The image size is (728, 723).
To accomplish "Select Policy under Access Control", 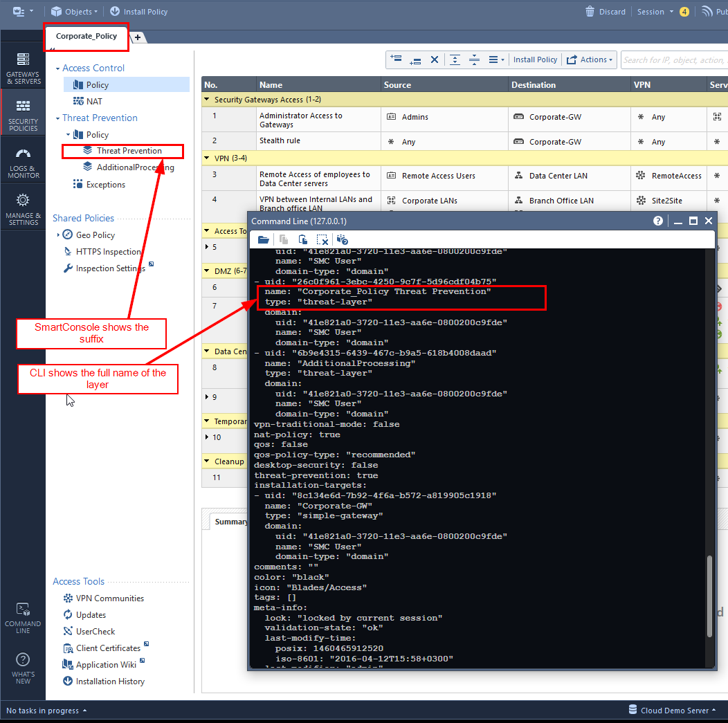I will pyautogui.click(x=126, y=85).
